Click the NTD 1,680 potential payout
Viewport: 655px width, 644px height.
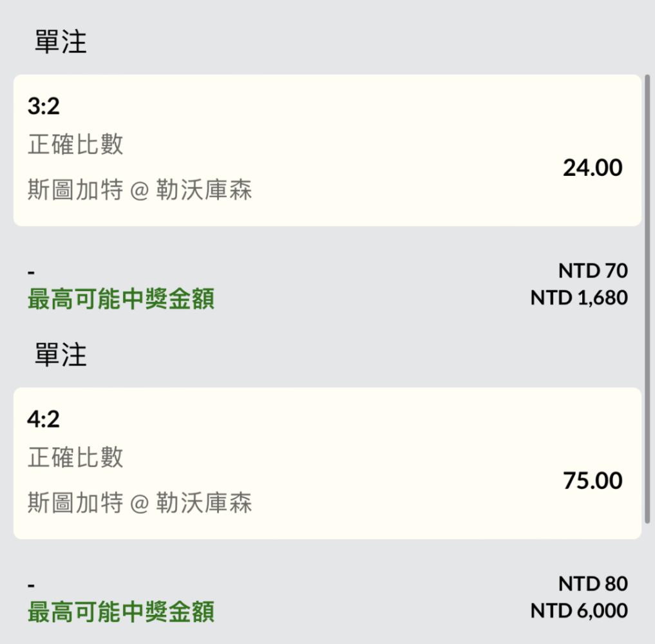click(x=579, y=298)
